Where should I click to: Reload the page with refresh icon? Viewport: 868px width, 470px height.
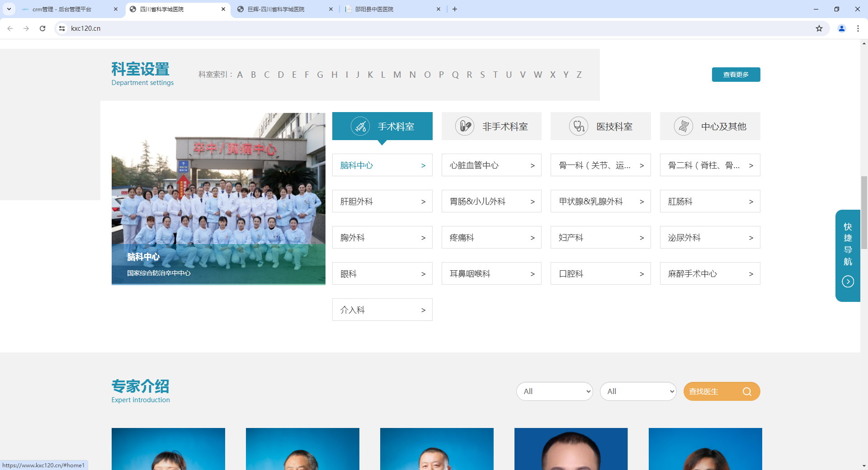pos(42,28)
